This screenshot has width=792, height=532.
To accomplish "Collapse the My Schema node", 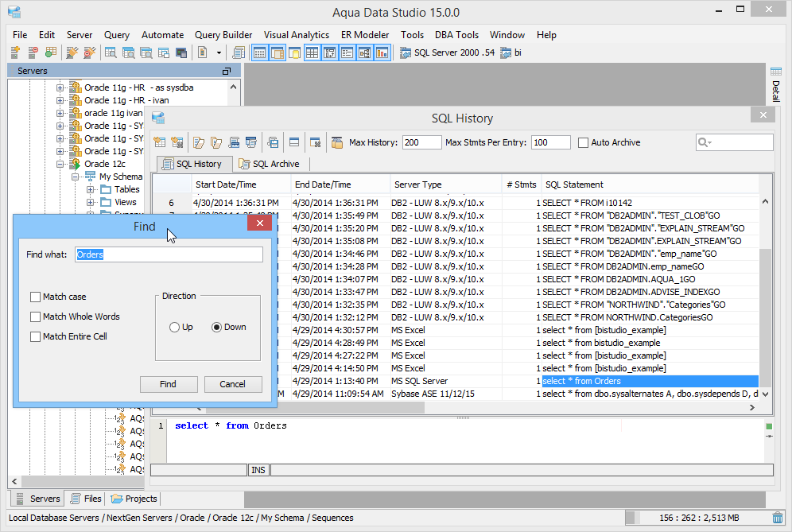I will tap(76, 177).
